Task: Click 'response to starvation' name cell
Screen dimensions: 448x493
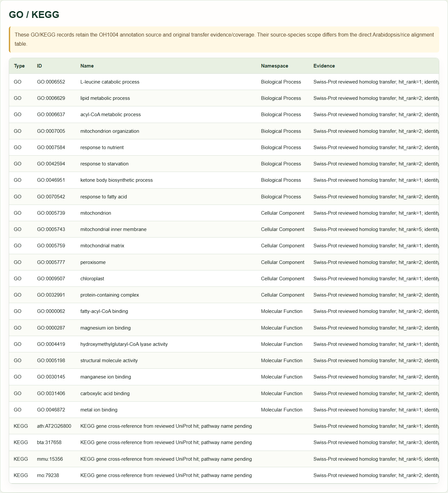Action: [104, 164]
